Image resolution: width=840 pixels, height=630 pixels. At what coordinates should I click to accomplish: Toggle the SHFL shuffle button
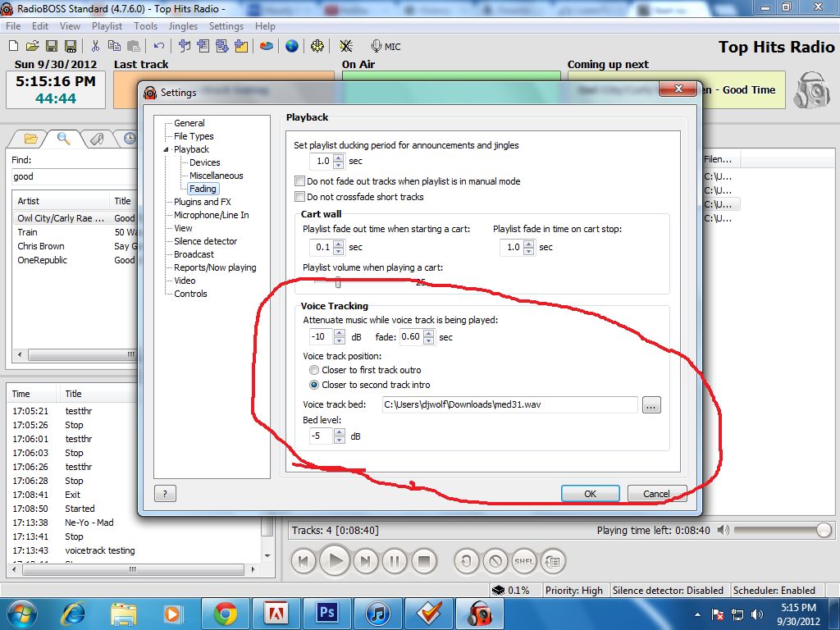click(524, 561)
